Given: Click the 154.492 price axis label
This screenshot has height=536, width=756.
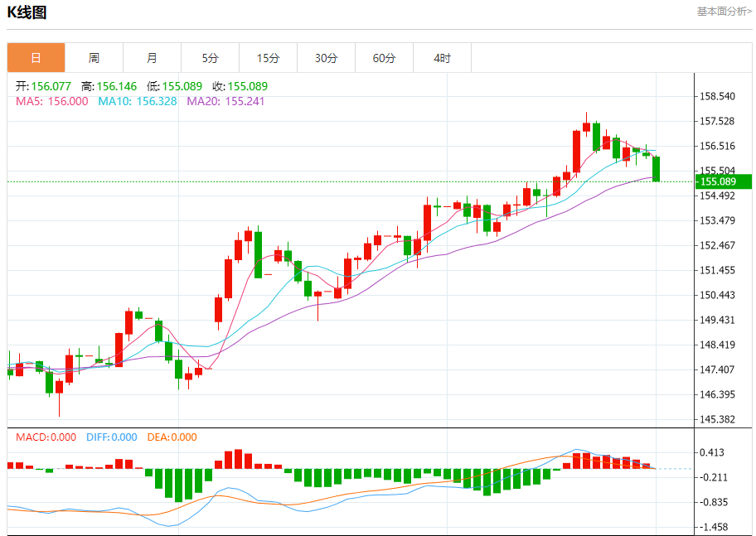Looking at the screenshot, I should click(x=717, y=196).
